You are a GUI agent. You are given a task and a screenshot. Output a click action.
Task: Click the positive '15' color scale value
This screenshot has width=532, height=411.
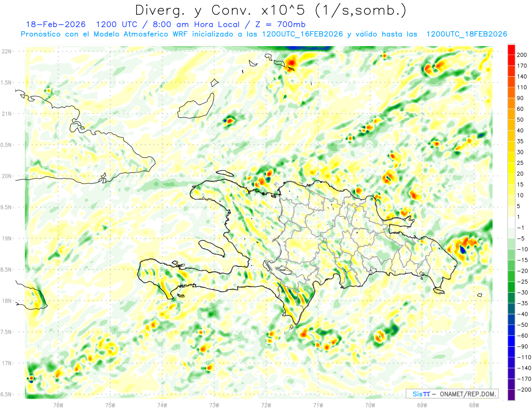point(520,184)
